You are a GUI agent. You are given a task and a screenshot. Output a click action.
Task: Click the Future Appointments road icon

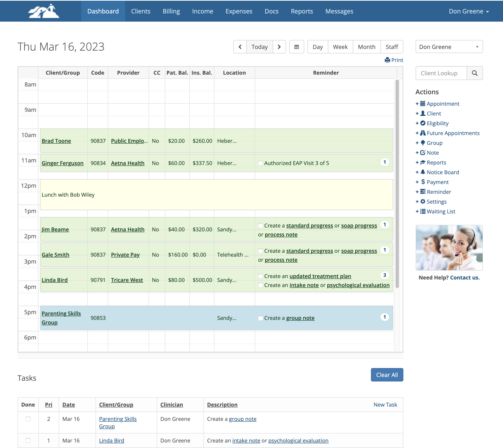(x=423, y=133)
